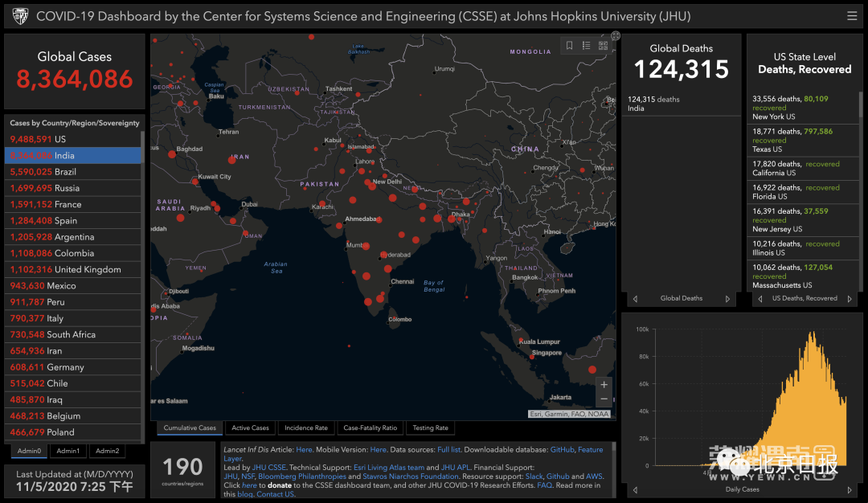
Task: Select South Africa in country list
Action: click(72, 334)
